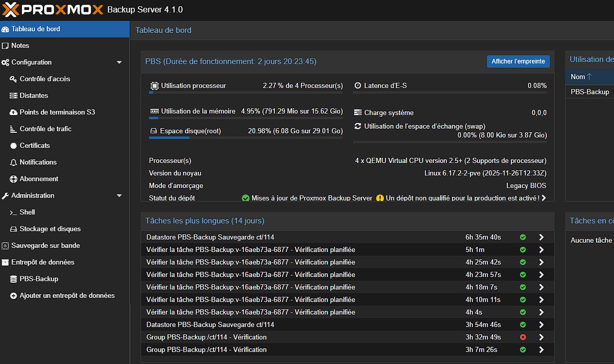Open the Distantes remotes page
Screen dimensions: 614x364
click(x=32, y=95)
